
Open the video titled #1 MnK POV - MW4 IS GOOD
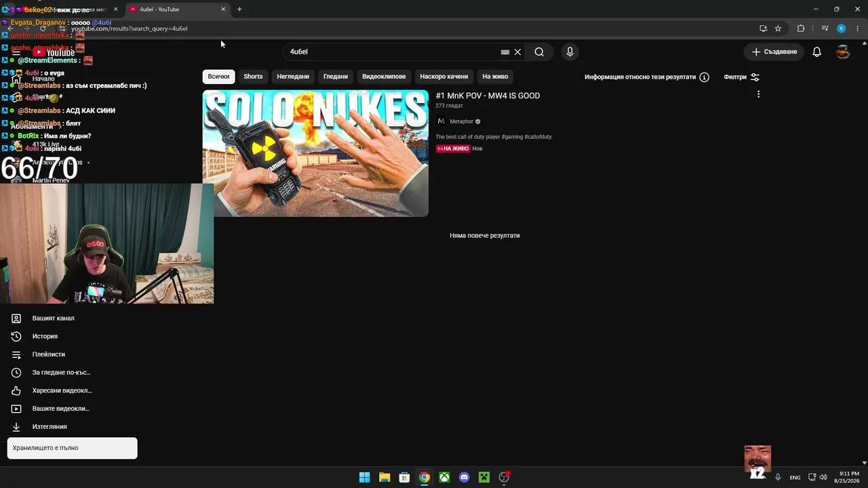click(488, 96)
